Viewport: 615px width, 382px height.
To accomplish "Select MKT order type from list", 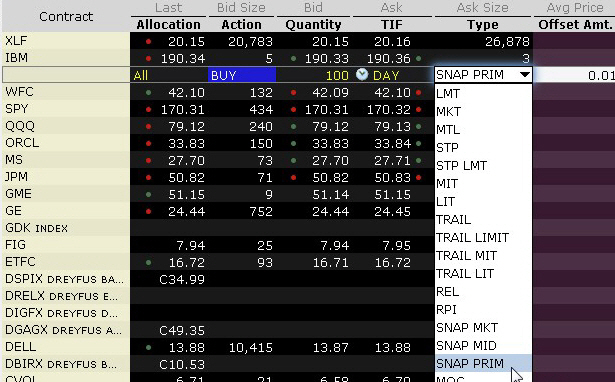I will point(483,111).
